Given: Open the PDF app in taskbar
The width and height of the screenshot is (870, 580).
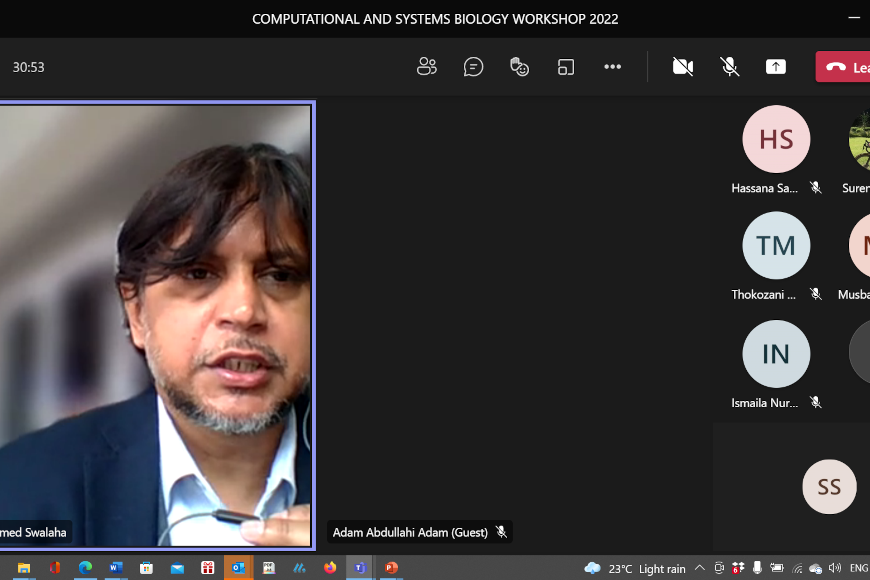Looking at the screenshot, I should pos(269,568).
